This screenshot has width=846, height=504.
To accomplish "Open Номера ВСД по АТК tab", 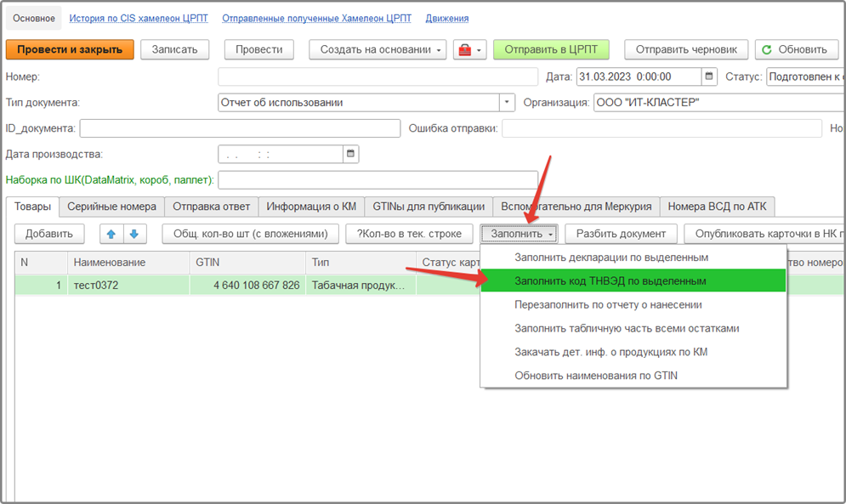I will coord(717,207).
